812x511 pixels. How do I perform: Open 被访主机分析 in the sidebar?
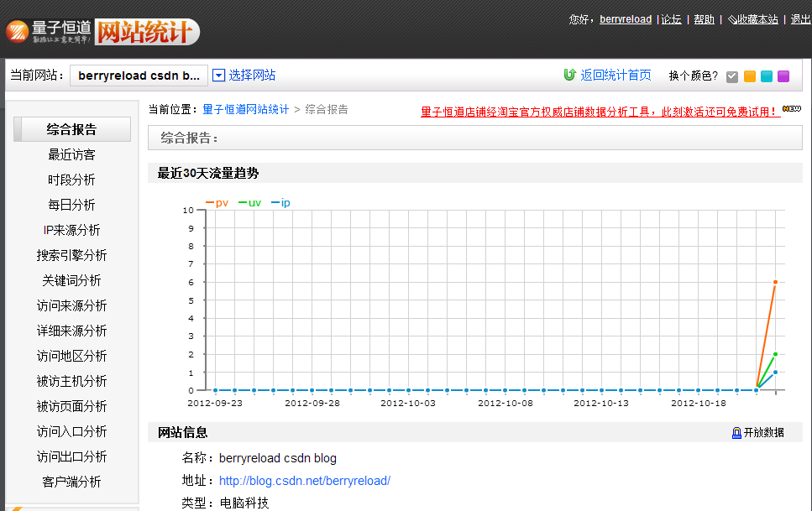[72, 382]
